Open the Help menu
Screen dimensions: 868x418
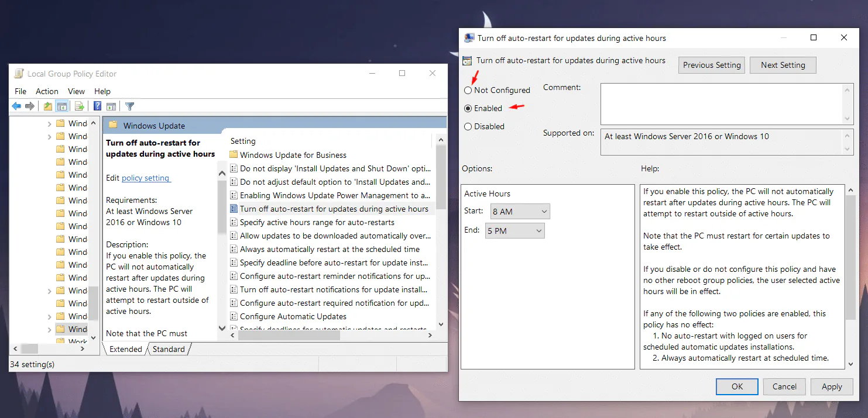point(102,91)
